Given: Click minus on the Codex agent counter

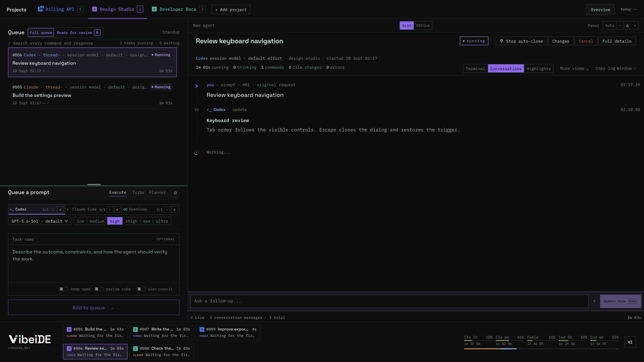Looking at the screenshot, I should click(x=53, y=210).
